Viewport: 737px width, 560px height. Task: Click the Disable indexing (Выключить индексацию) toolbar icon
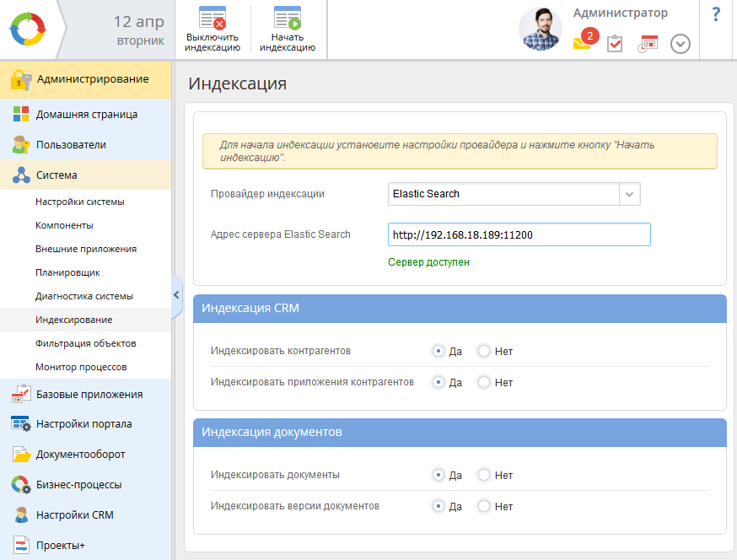(x=212, y=19)
